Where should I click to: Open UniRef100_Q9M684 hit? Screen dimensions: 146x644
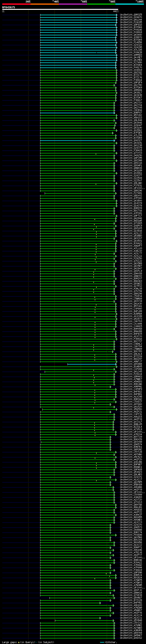pos(131,90)
